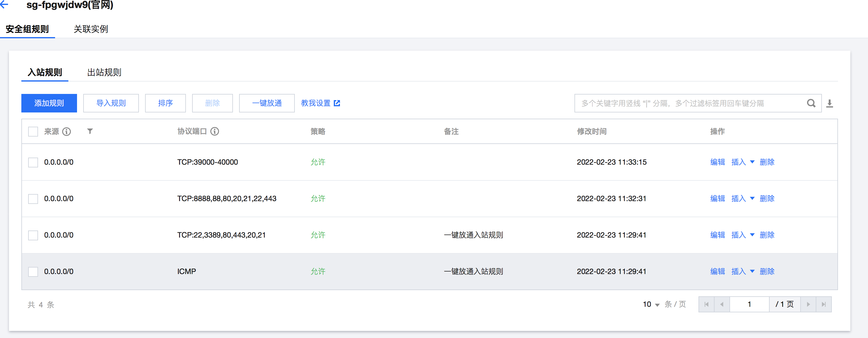Delete the TCP:22,3389,80,443,20,21 rule
This screenshot has height=338, width=868.
tap(767, 234)
